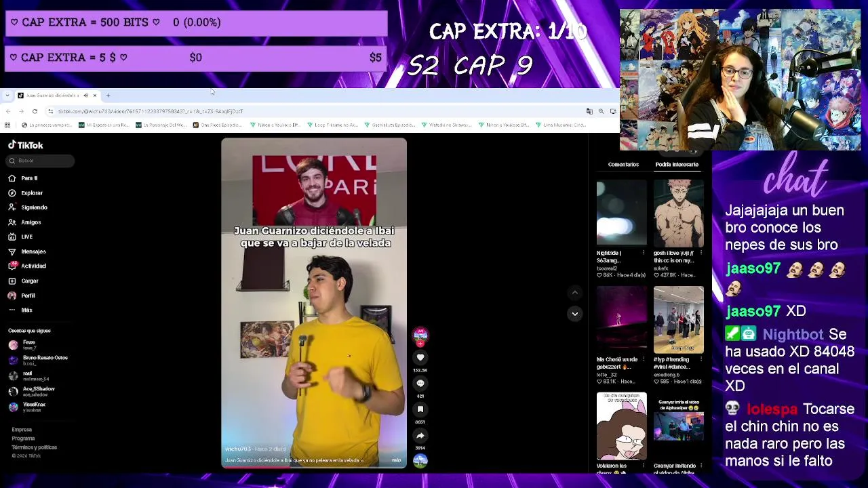The image size is (868, 488).
Task: Open followed account YisusKrax
Action: pos(27,407)
